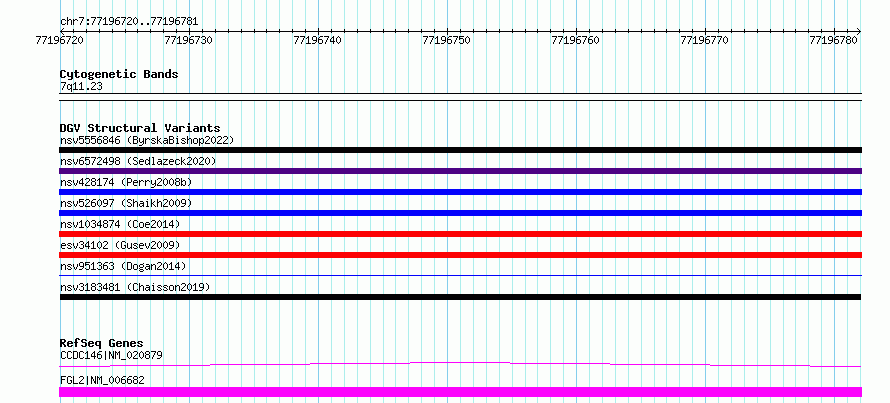The width and height of the screenshot is (890, 403).
Task: Click the nsv1034874 (Coe2014) label
Action: [x=120, y=224]
